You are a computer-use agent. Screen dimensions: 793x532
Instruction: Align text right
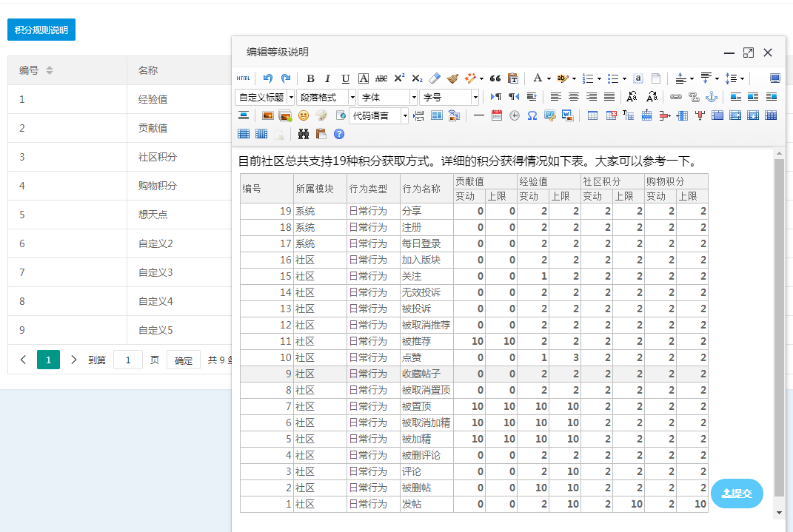coord(591,96)
